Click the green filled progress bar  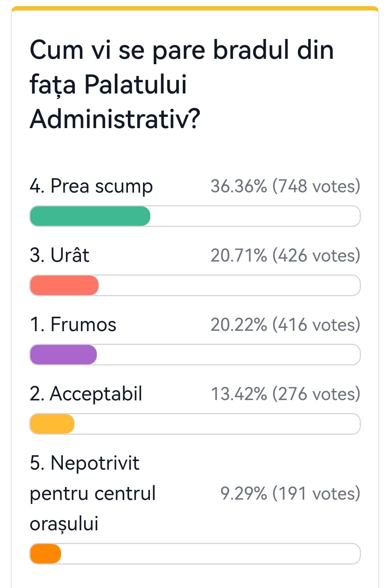90,216
